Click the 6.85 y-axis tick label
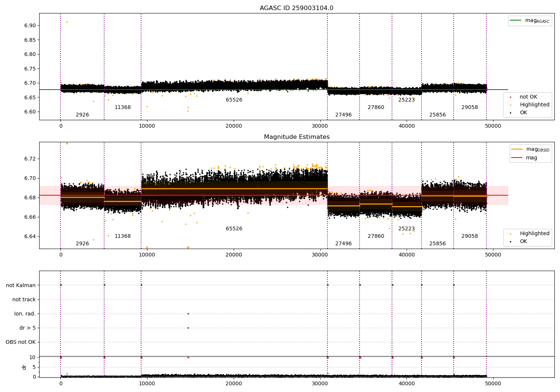 pyautogui.click(x=30, y=40)
